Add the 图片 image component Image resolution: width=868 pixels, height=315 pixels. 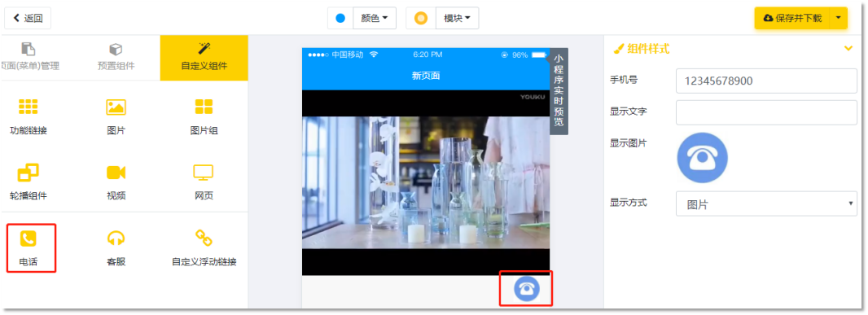(x=116, y=117)
